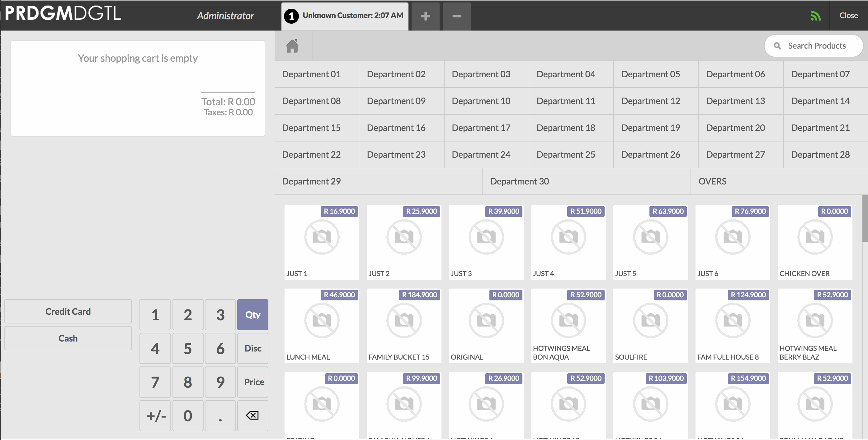This screenshot has height=440, width=868.
Task: Open Department 18 category
Action: pyautogui.click(x=571, y=128)
